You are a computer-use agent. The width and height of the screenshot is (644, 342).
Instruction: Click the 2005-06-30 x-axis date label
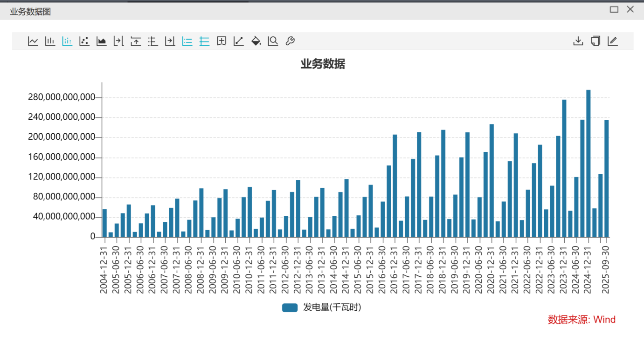(117, 270)
